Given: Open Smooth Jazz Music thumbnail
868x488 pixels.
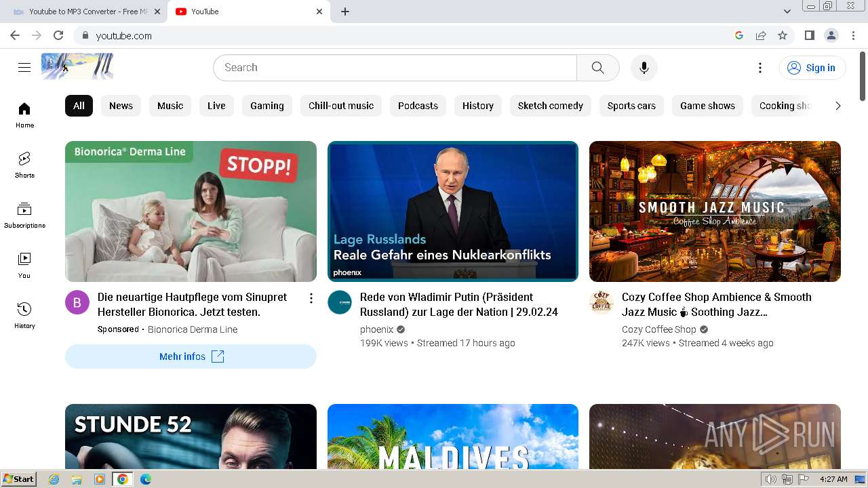Looking at the screenshot, I should pos(715,211).
